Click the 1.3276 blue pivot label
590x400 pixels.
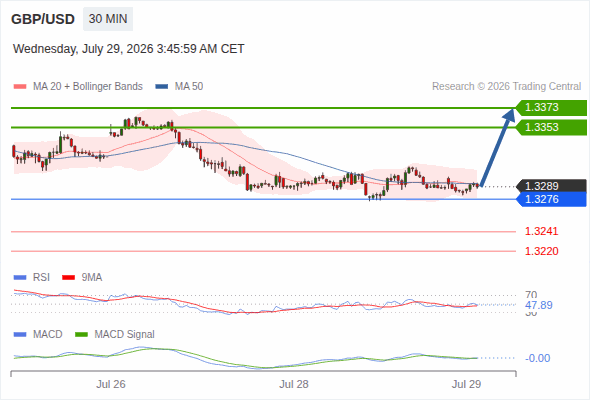click(x=552, y=199)
